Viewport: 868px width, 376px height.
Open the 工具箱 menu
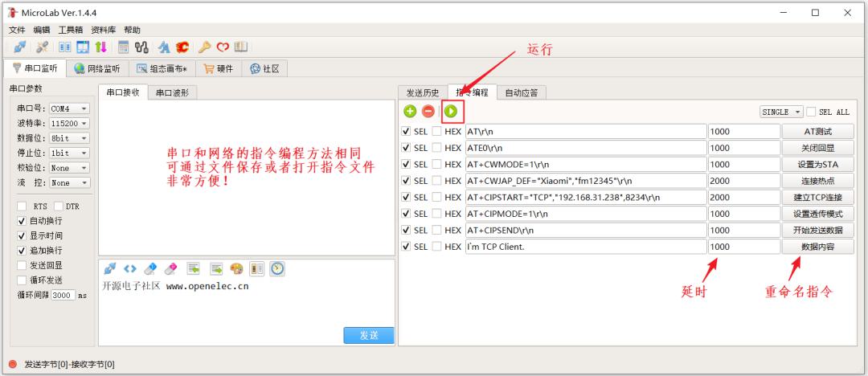tap(70, 30)
